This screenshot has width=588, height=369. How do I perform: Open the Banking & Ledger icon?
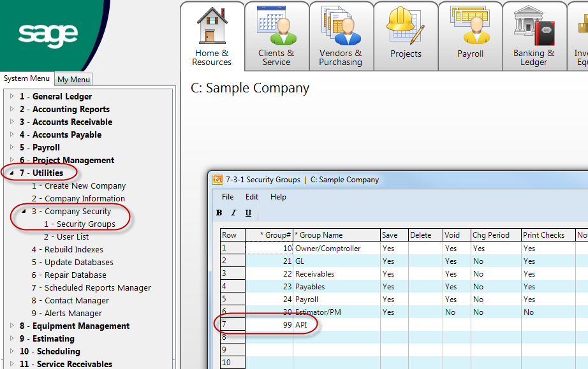coord(534,36)
